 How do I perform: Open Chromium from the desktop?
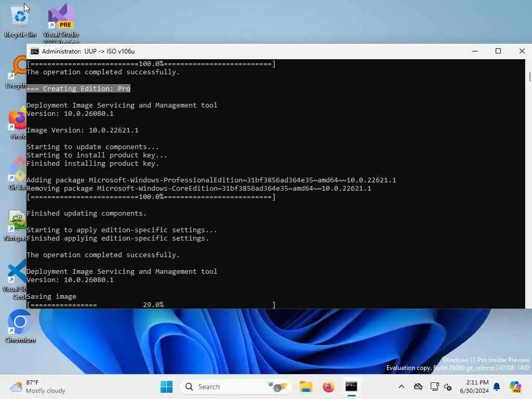click(x=20, y=326)
